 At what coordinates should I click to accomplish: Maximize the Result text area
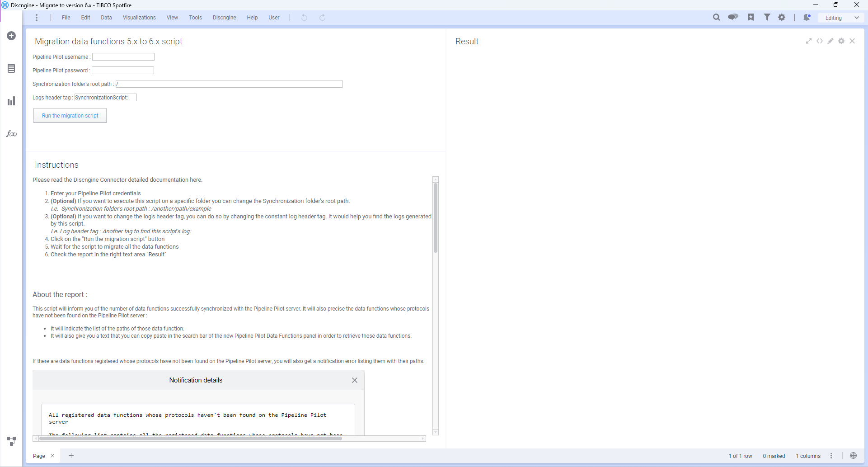click(809, 41)
